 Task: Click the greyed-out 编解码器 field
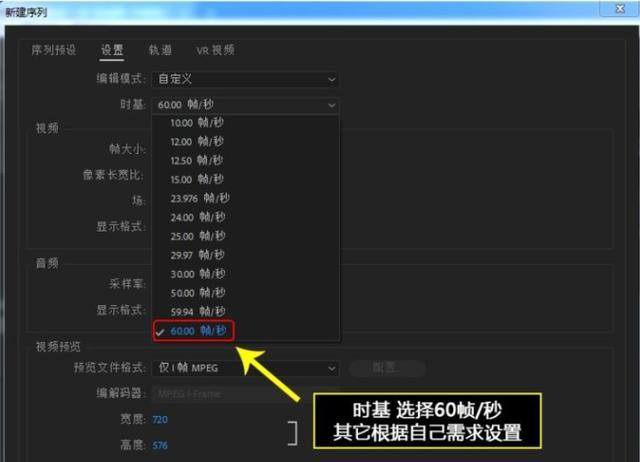[x=245, y=394]
